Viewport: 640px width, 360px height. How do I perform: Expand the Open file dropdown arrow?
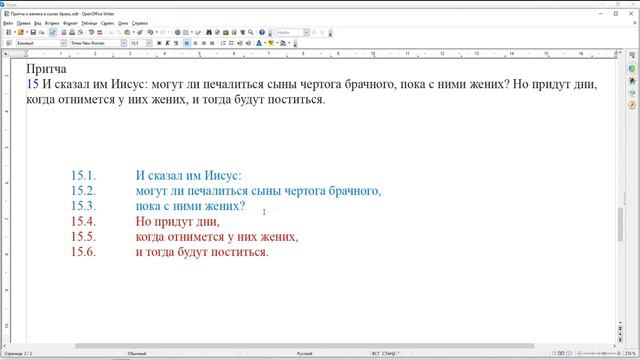pyautogui.click(x=27, y=32)
